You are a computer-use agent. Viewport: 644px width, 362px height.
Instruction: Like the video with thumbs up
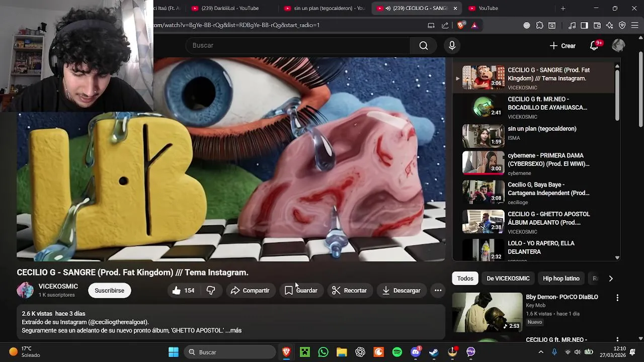coord(183,291)
